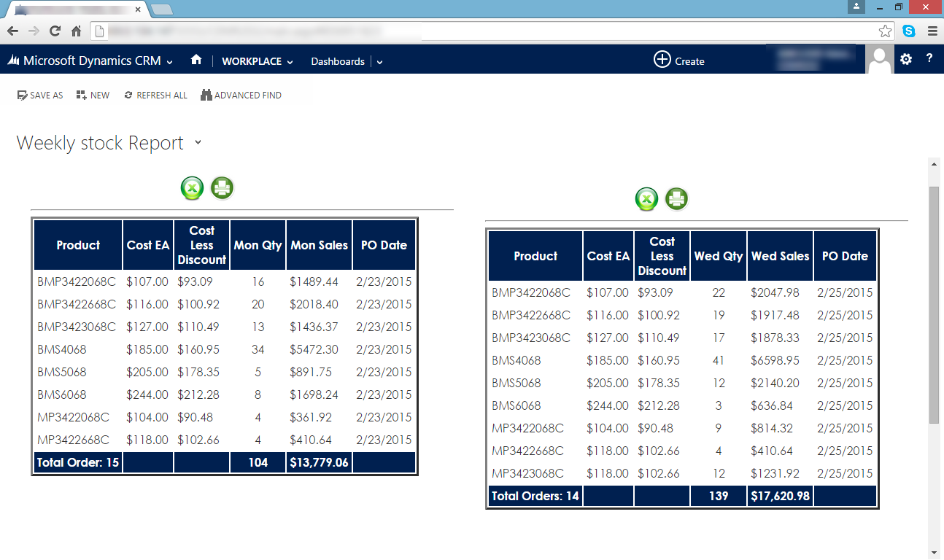Screen dimensions: 944x560
Task: Print the Monday stock report
Action: click(222, 188)
